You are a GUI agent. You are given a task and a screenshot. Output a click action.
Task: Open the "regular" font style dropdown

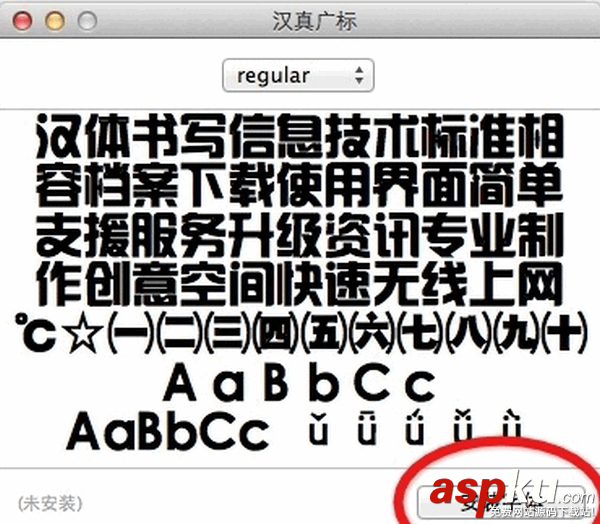click(298, 75)
